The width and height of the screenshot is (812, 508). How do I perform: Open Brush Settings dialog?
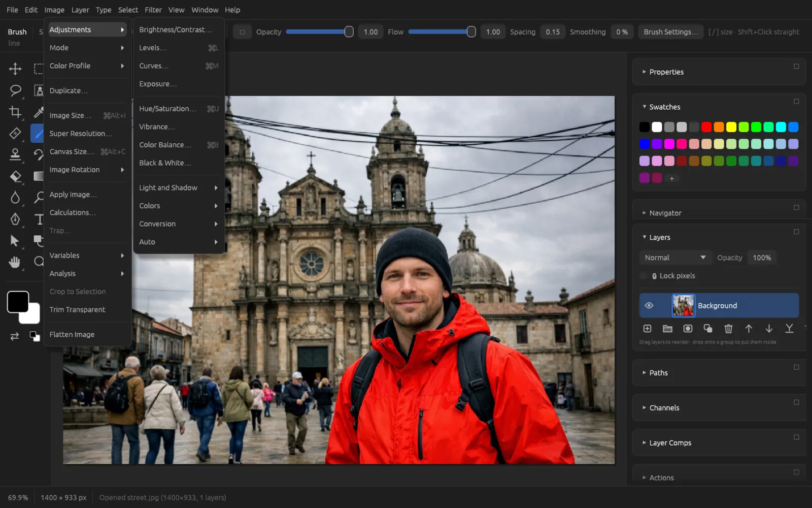tap(671, 32)
